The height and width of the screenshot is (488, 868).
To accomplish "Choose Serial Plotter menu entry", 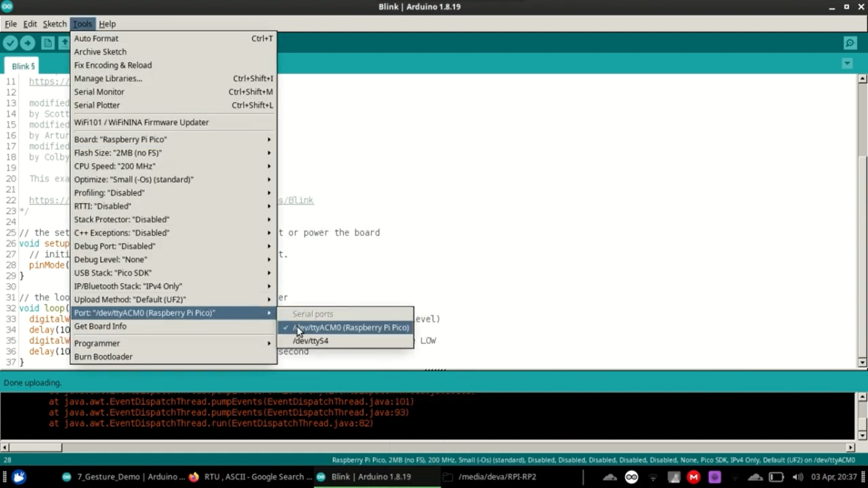I will click(173, 105).
